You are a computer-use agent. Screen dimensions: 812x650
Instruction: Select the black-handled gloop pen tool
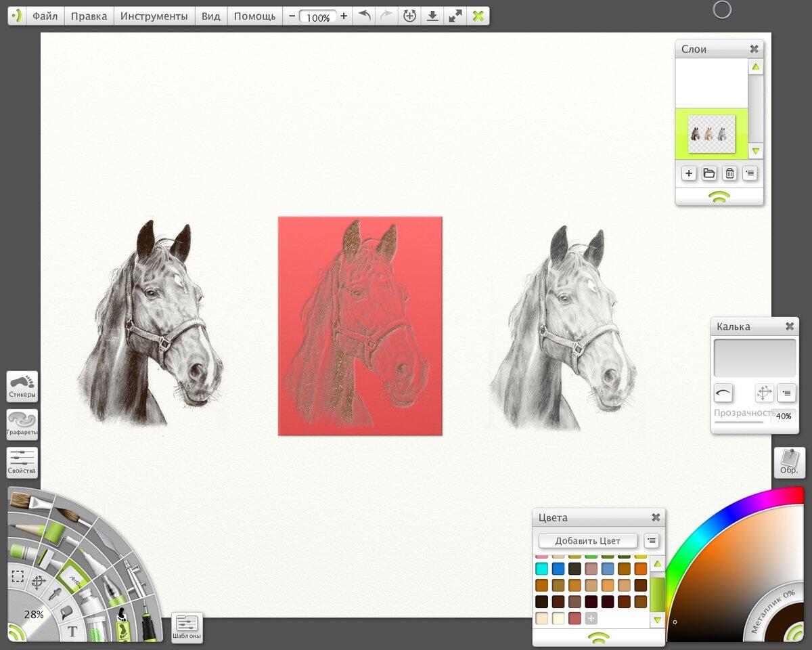(148, 622)
